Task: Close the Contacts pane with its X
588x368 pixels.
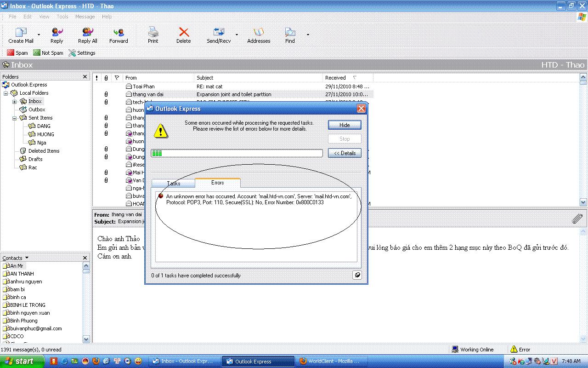Action: [x=85, y=258]
